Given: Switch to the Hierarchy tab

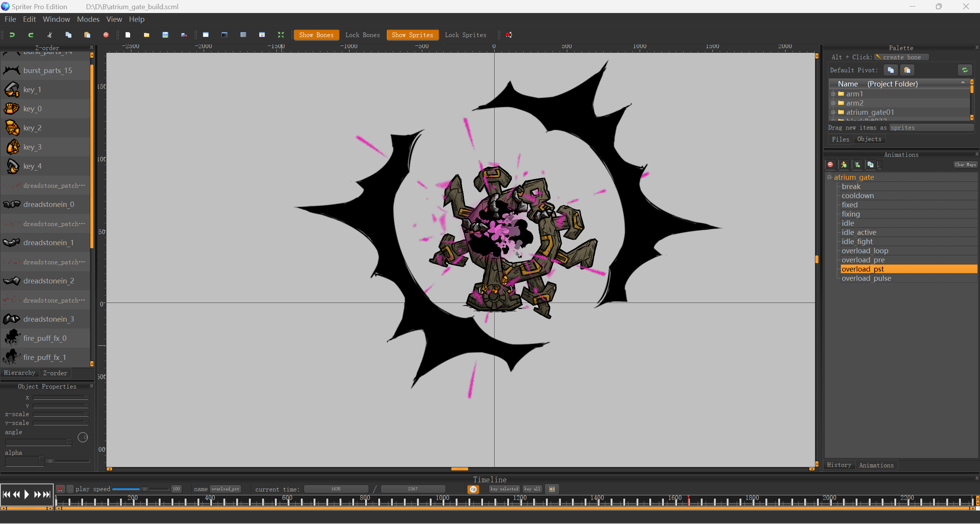Looking at the screenshot, I should [20, 373].
